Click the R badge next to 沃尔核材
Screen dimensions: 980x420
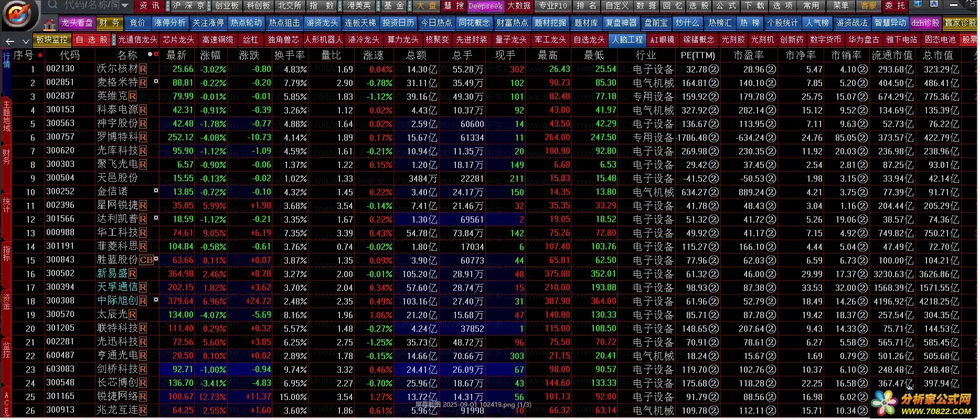click(143, 69)
